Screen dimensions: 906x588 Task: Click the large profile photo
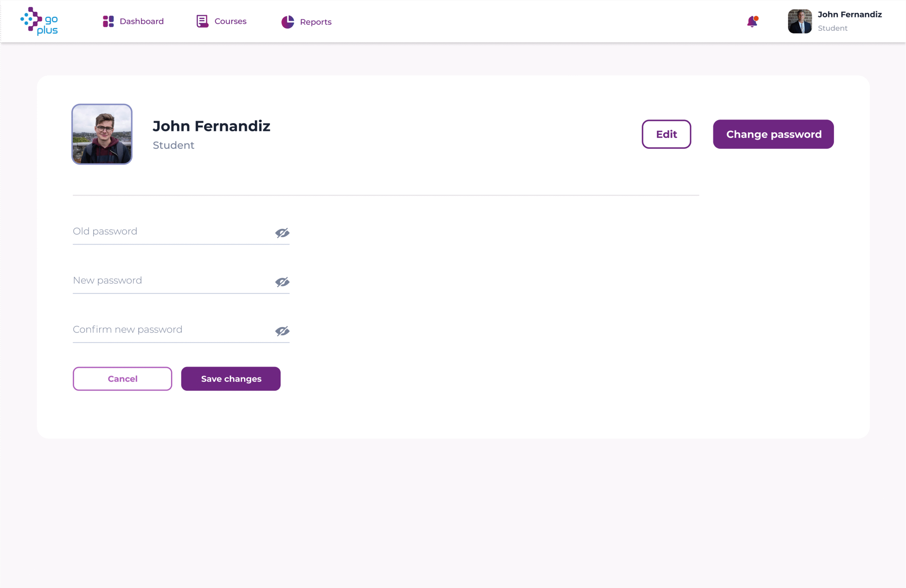pyautogui.click(x=102, y=134)
